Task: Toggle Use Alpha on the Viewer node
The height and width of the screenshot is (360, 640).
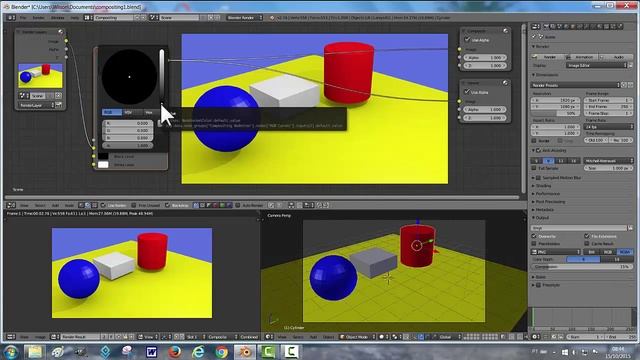Action: coord(467,92)
